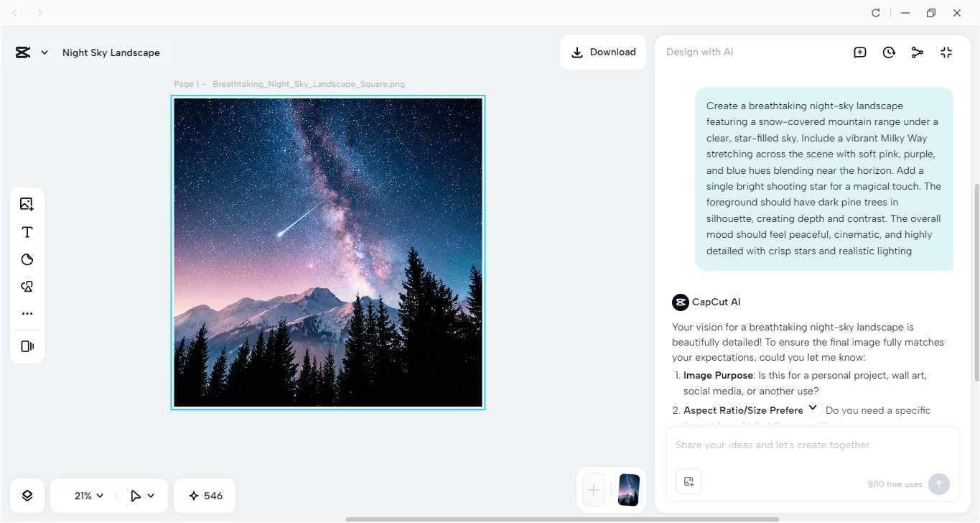Select the resize canvas tool
The image size is (980, 523).
(27, 346)
